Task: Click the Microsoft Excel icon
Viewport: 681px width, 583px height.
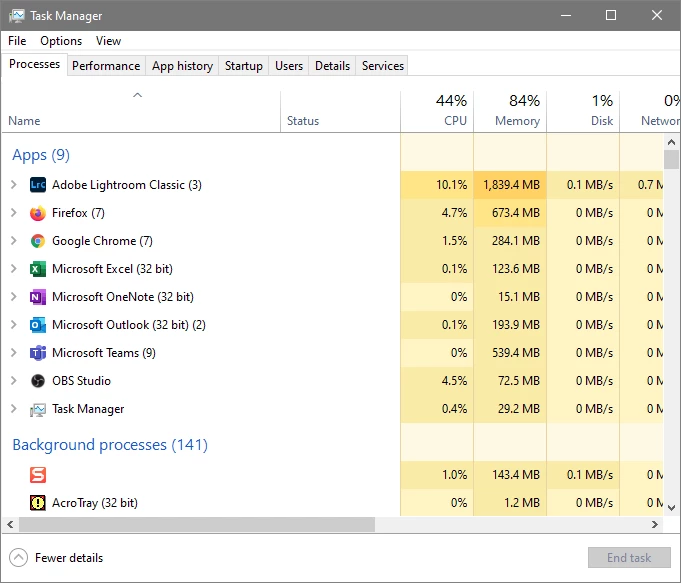Action: click(x=38, y=269)
